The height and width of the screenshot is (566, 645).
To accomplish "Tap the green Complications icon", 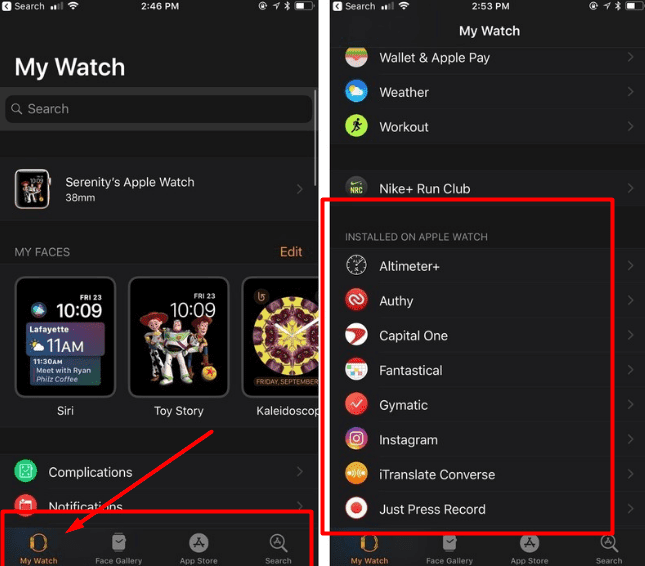I will coord(26,471).
